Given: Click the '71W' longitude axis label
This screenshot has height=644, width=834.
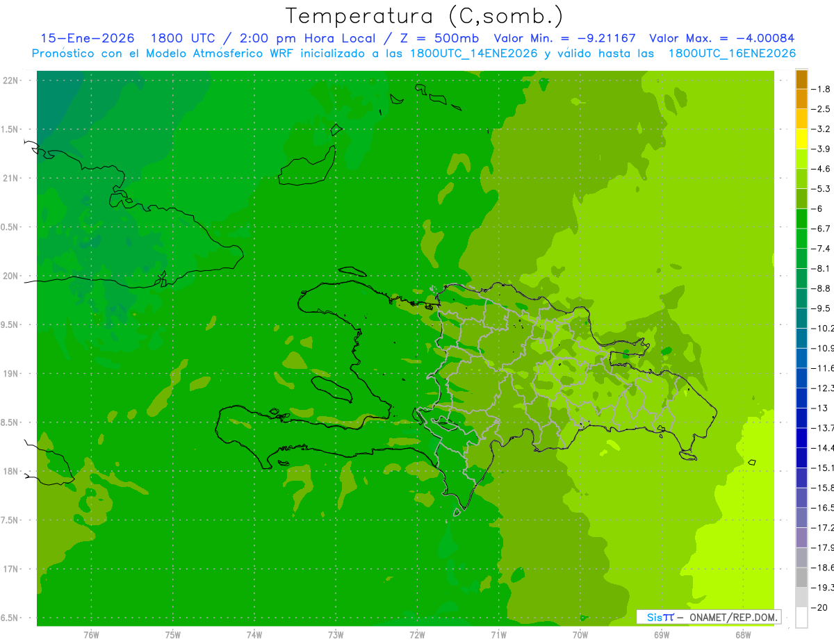Looking at the screenshot, I should tap(498, 634).
